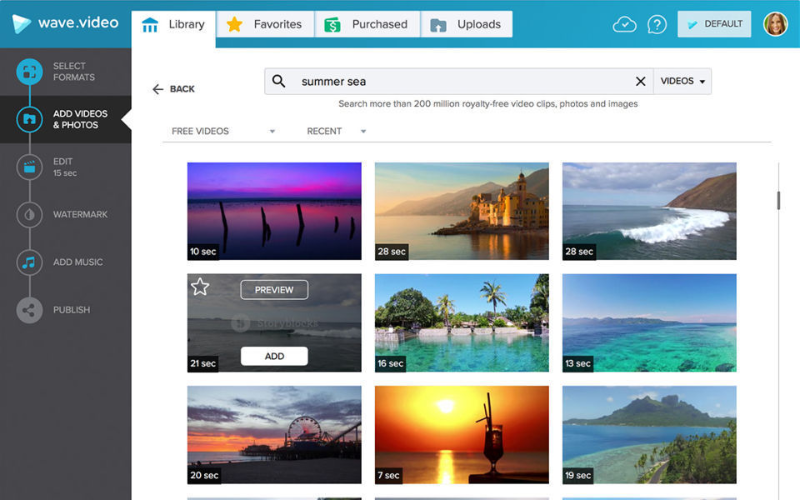Click the Purchased dollar icon

tap(332, 24)
